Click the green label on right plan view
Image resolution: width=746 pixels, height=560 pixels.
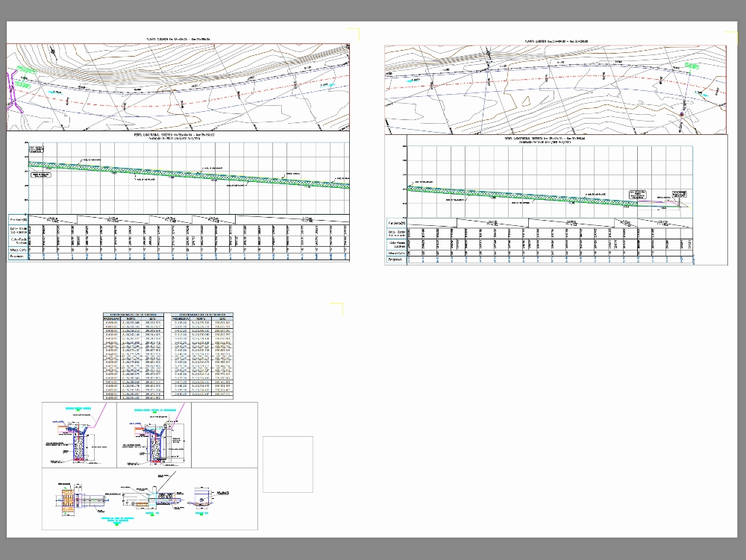tap(692, 66)
